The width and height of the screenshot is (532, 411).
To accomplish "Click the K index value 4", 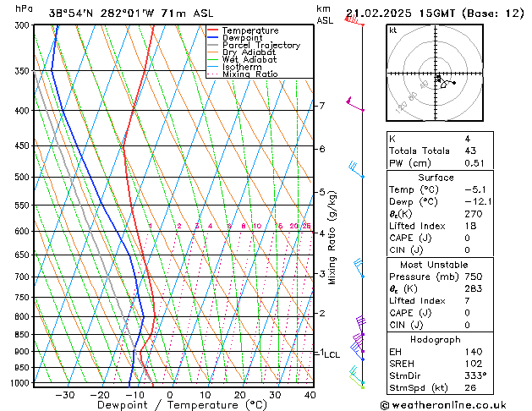I will tap(468, 139).
